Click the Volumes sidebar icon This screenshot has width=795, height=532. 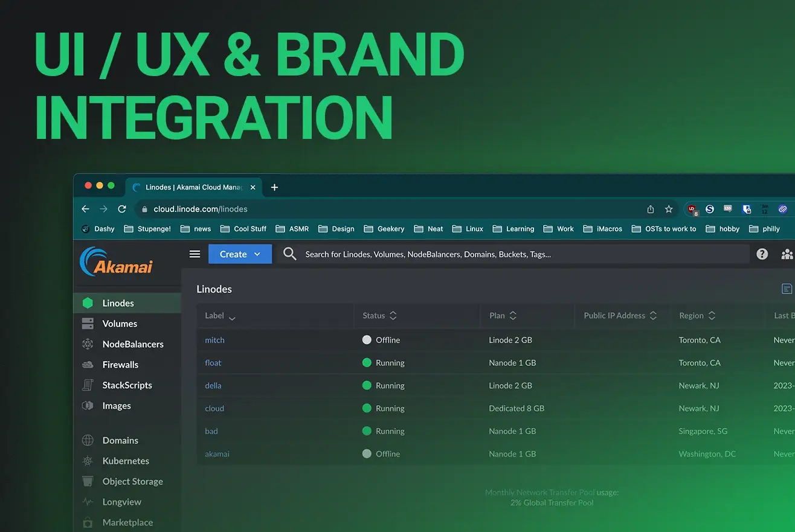[x=89, y=324]
